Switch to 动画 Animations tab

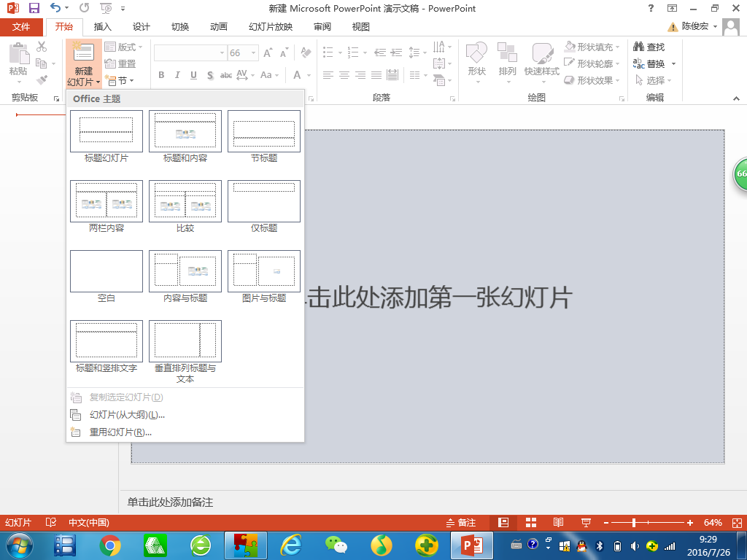[x=219, y=27]
